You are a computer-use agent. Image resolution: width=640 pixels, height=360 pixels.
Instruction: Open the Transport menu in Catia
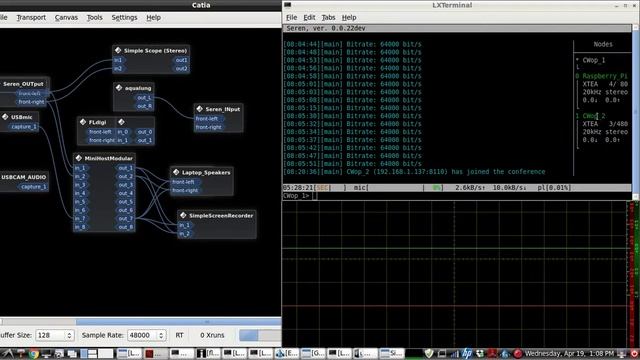(x=31, y=18)
